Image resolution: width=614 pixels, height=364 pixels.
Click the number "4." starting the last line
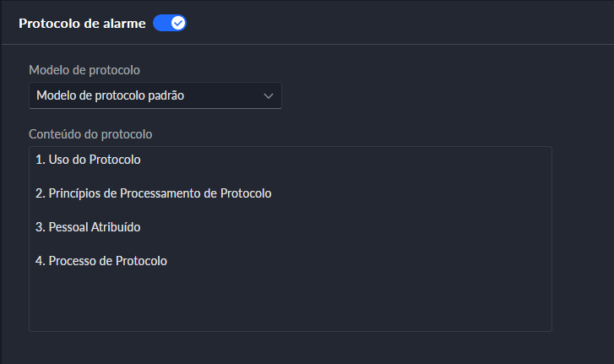coord(40,261)
